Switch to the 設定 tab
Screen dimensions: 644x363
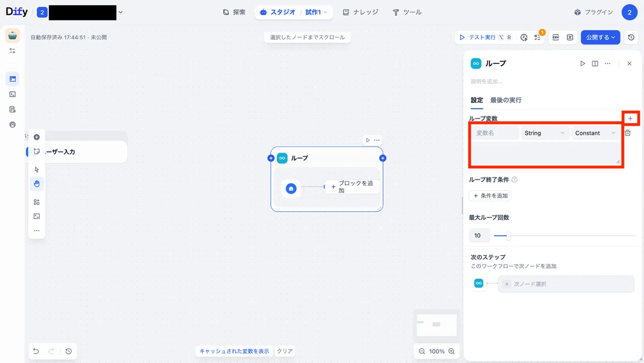pos(477,100)
